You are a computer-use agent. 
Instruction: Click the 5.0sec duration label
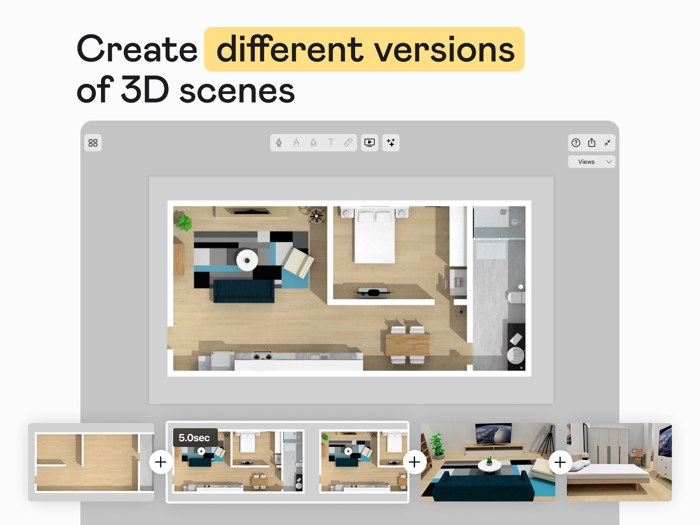195,438
